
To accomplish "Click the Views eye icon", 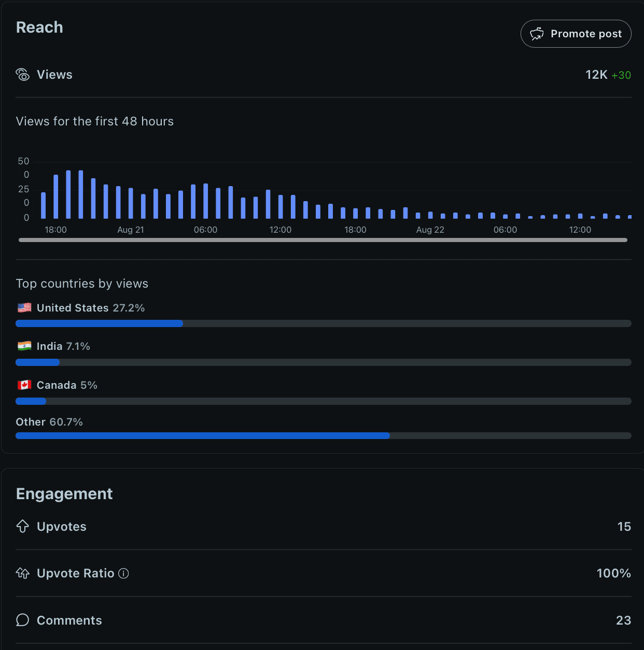I will click(x=23, y=75).
